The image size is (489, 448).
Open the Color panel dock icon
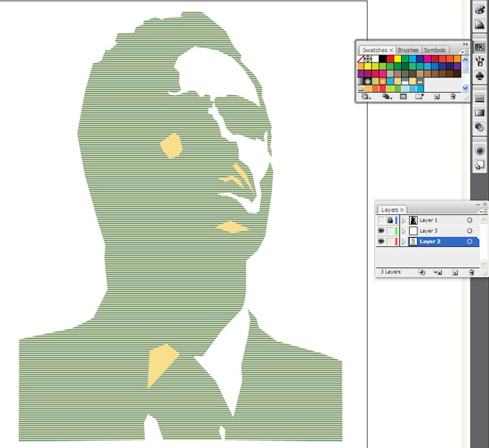click(480, 9)
